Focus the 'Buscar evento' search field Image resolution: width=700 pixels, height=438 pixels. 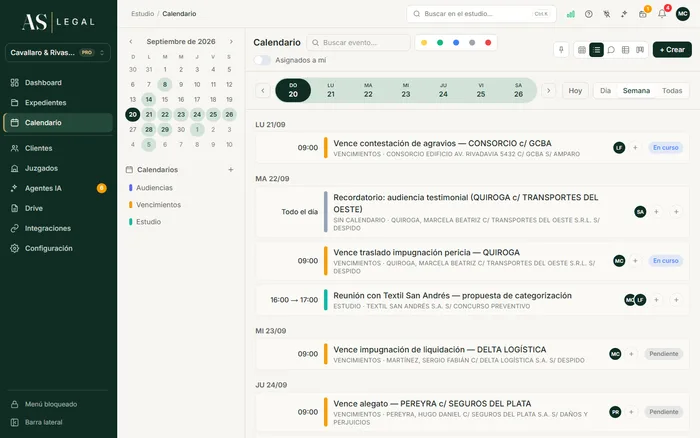pyautogui.click(x=358, y=43)
